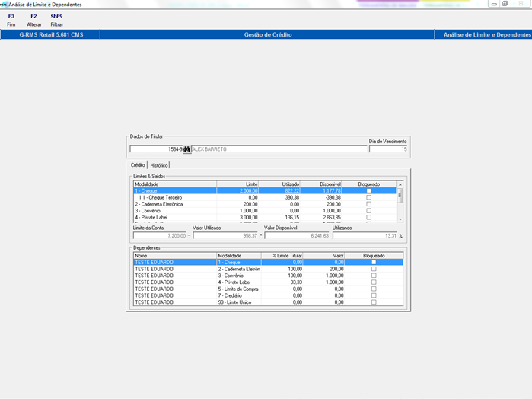Click the F3 Fim toolbar button
532x399 pixels.
pos(11,21)
